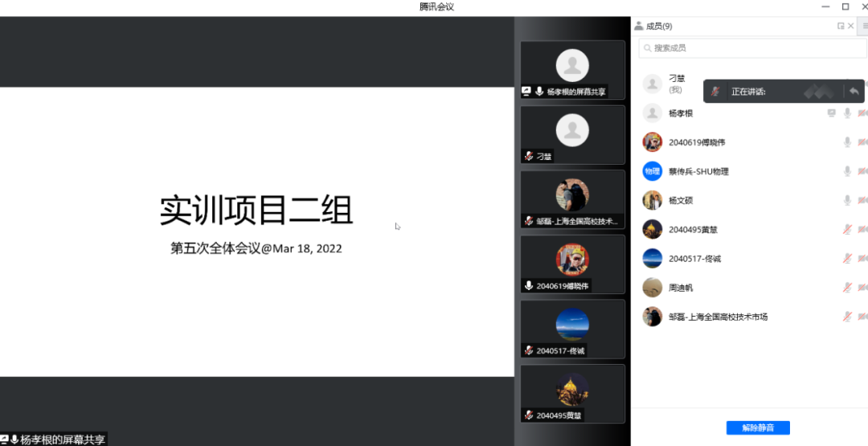
Task: Close the 成员(9) members panel
Action: click(851, 26)
